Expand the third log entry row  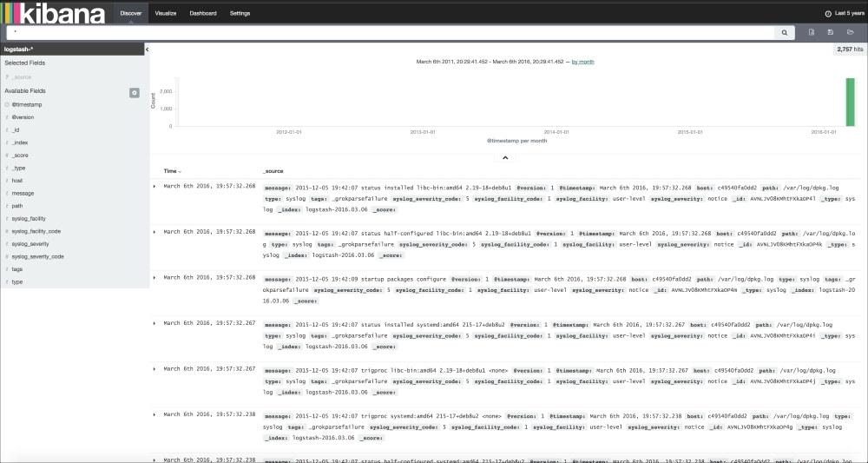(155, 278)
